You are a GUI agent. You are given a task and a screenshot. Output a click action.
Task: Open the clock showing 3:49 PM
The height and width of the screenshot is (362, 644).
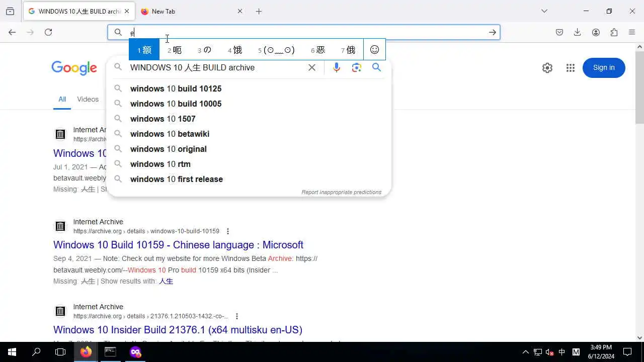click(x=601, y=352)
